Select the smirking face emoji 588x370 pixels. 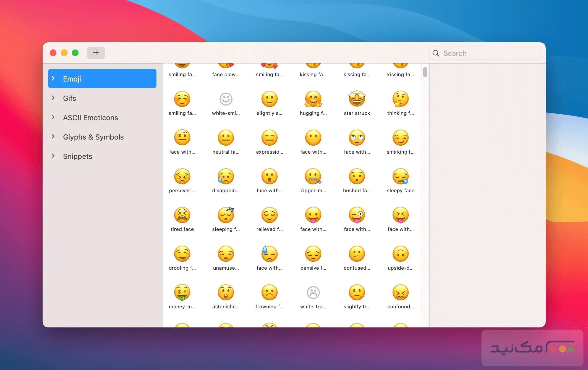400,138
